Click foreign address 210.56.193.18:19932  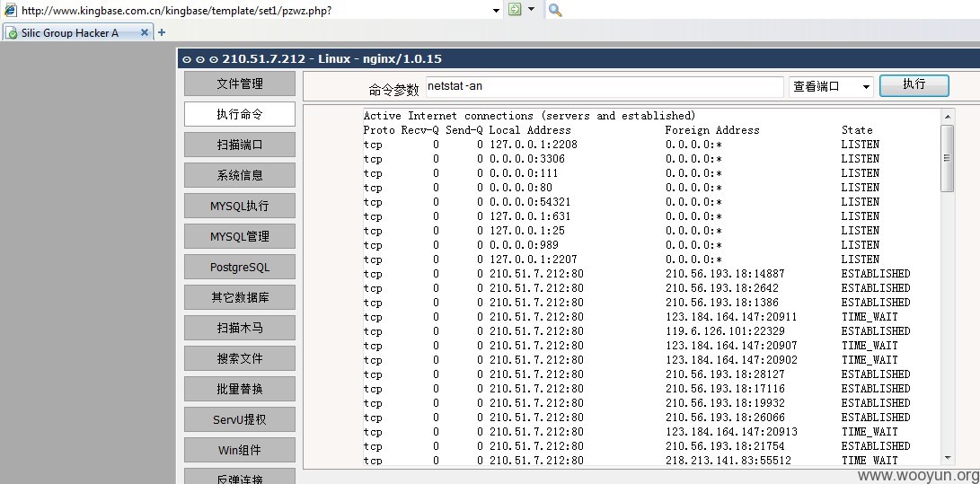[x=725, y=403]
